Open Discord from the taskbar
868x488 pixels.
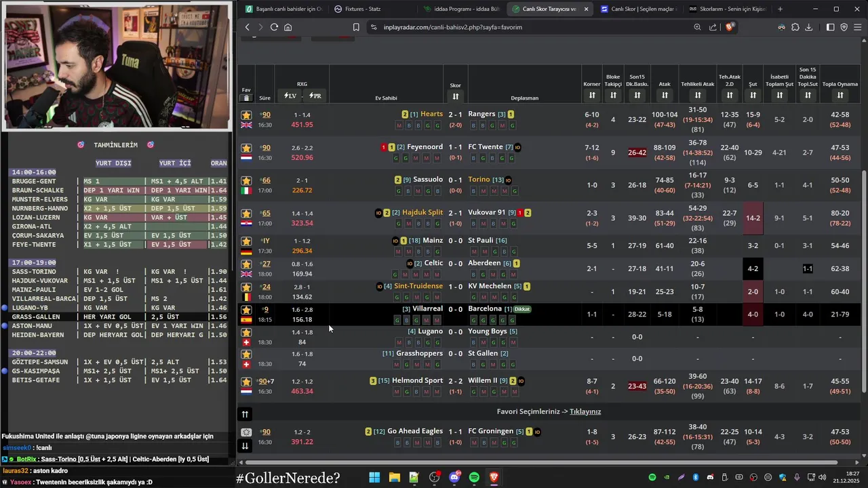click(454, 477)
